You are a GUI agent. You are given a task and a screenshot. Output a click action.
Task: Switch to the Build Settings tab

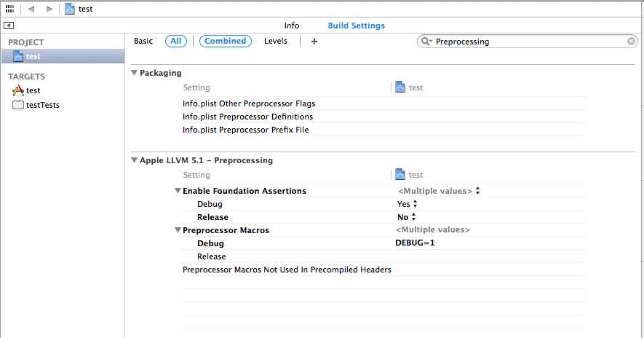356,25
